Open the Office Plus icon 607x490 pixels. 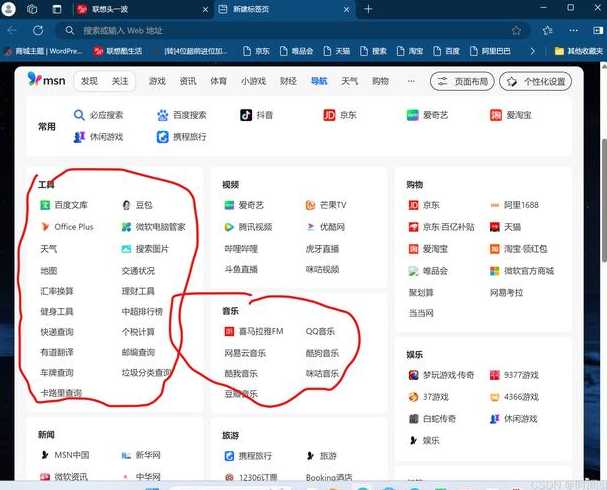pos(45,226)
